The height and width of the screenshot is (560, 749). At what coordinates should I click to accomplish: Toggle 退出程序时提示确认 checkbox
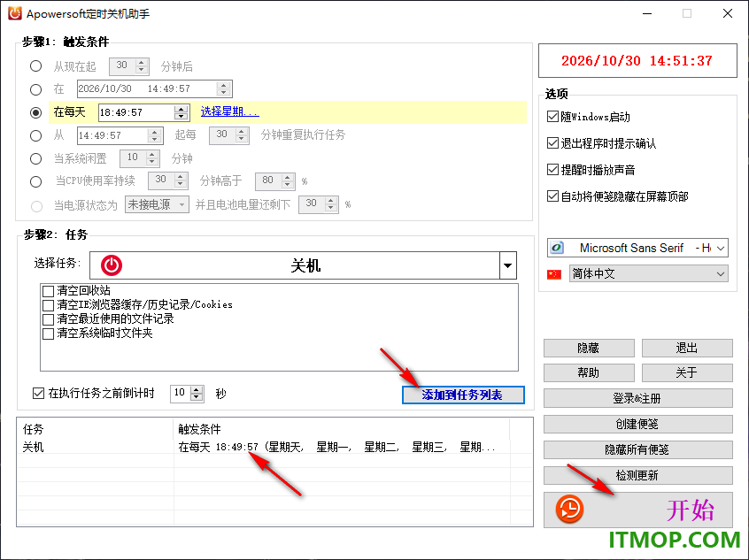tap(552, 142)
